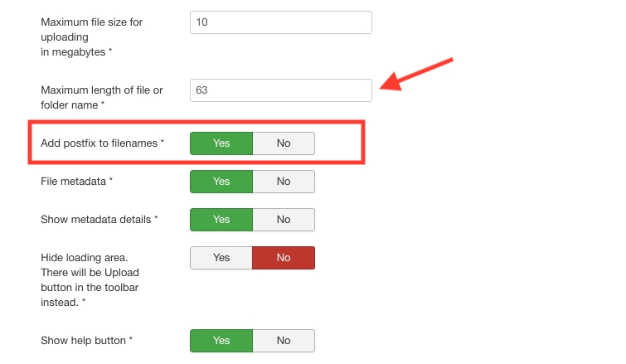Click the 'Show help button' label
This screenshot has width=626, height=364.
click(87, 341)
